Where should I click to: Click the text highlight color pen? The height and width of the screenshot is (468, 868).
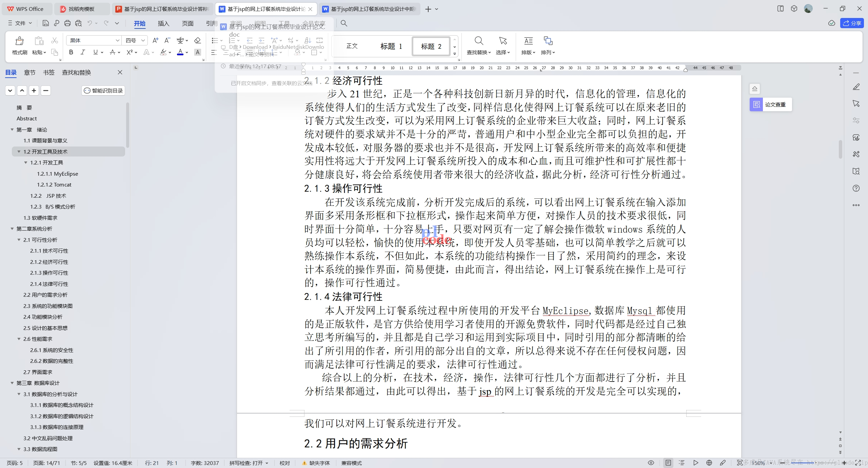163,52
